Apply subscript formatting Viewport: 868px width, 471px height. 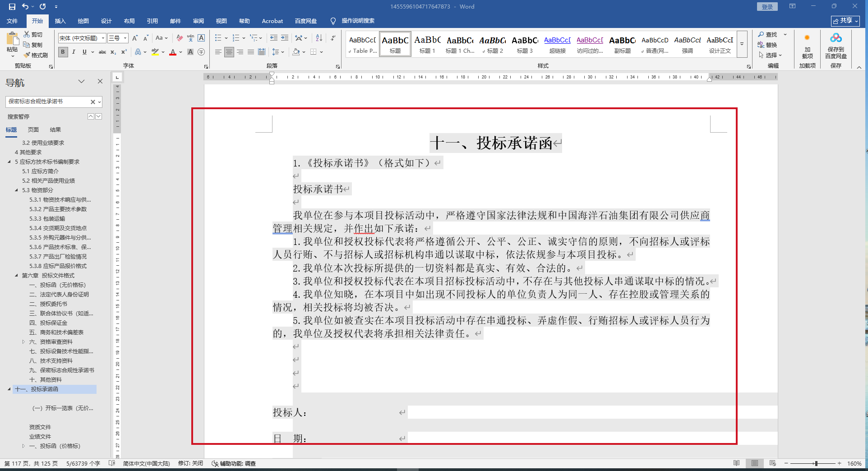click(x=113, y=52)
